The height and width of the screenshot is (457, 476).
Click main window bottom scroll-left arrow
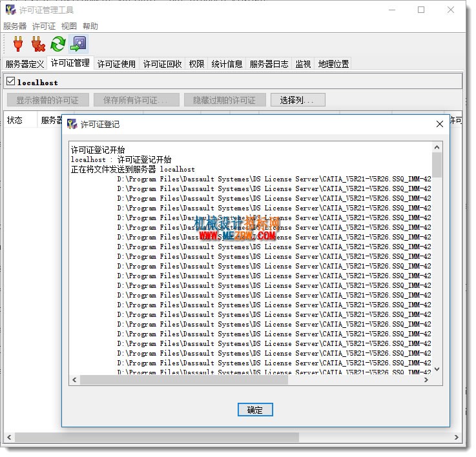(x=9, y=438)
